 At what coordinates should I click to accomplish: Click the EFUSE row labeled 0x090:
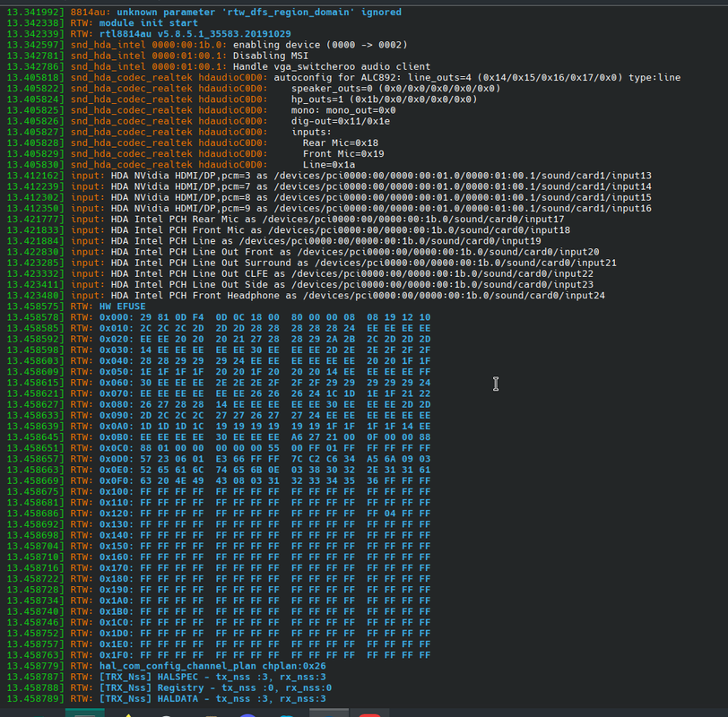pos(219,415)
